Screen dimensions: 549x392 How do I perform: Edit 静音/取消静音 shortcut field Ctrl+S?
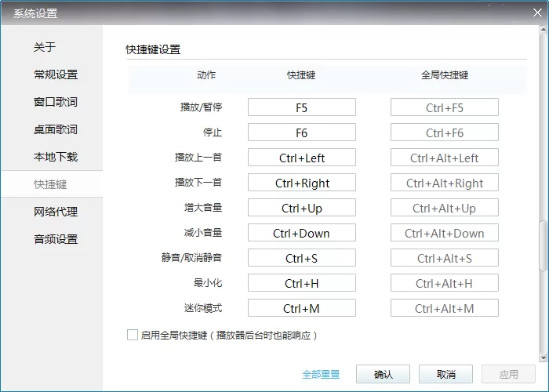click(x=302, y=258)
